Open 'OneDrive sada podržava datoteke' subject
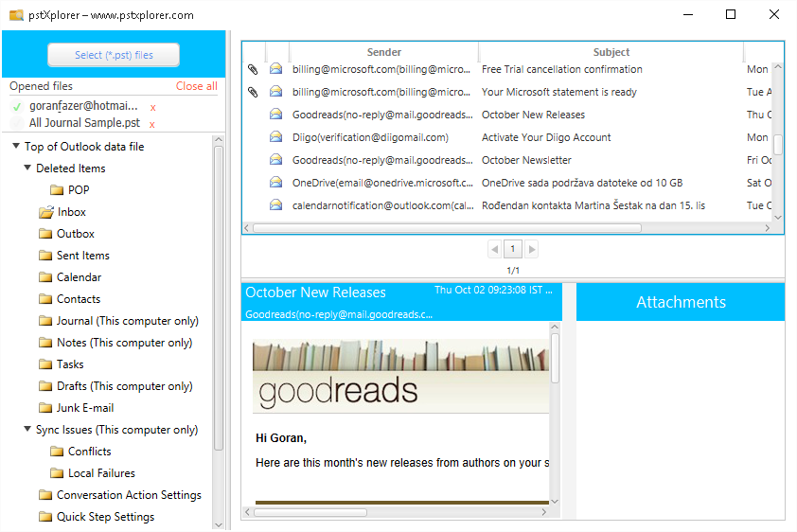The image size is (797, 532). (x=582, y=183)
